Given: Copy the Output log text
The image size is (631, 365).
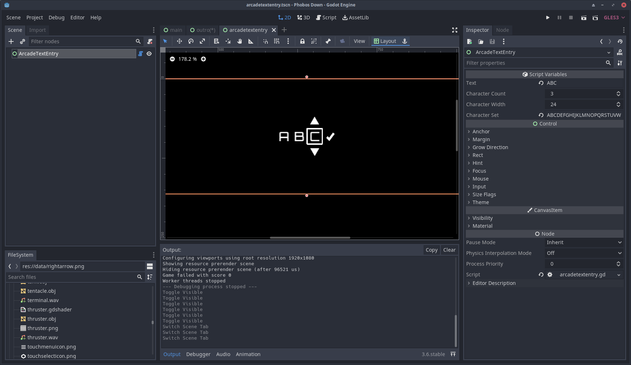Looking at the screenshot, I should click(431, 250).
